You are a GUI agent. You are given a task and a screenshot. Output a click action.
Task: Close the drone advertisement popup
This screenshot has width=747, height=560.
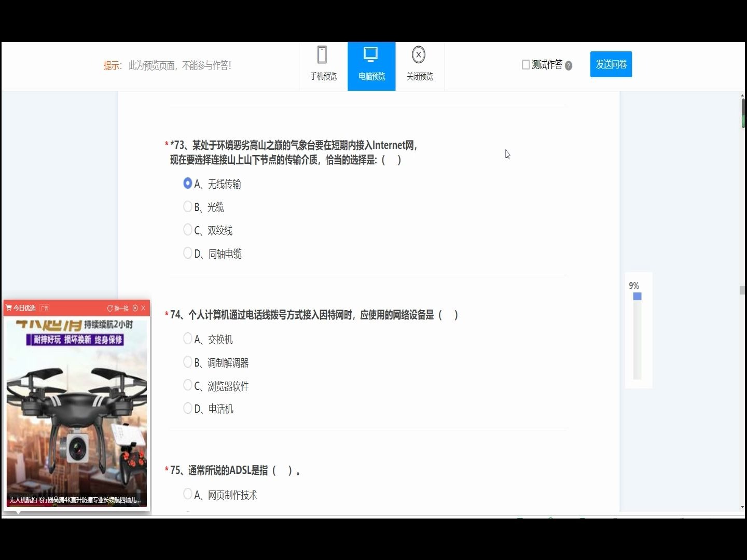144,307
